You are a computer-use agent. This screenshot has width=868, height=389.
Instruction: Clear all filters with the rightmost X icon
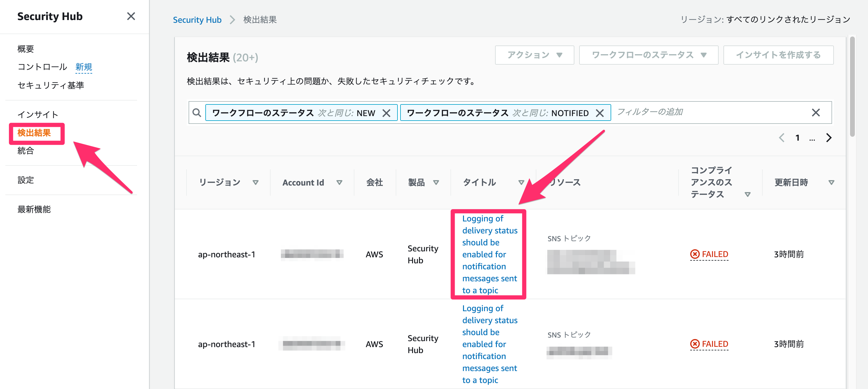[816, 112]
